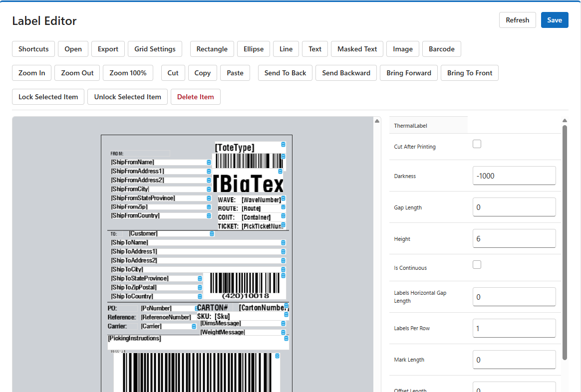Screen dimensions: 581x392
Task: Switch to the ThermalLabel tab
Action: [x=428, y=126]
